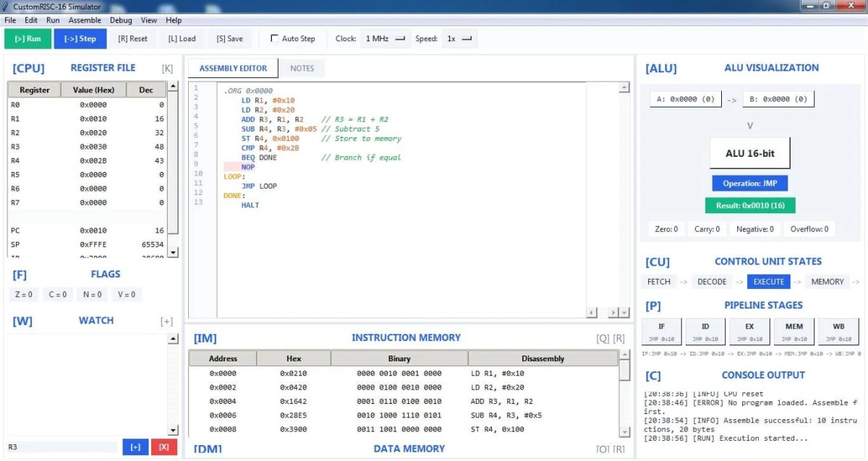
Task: Click the MEM pipeline stage box
Action: point(794,332)
